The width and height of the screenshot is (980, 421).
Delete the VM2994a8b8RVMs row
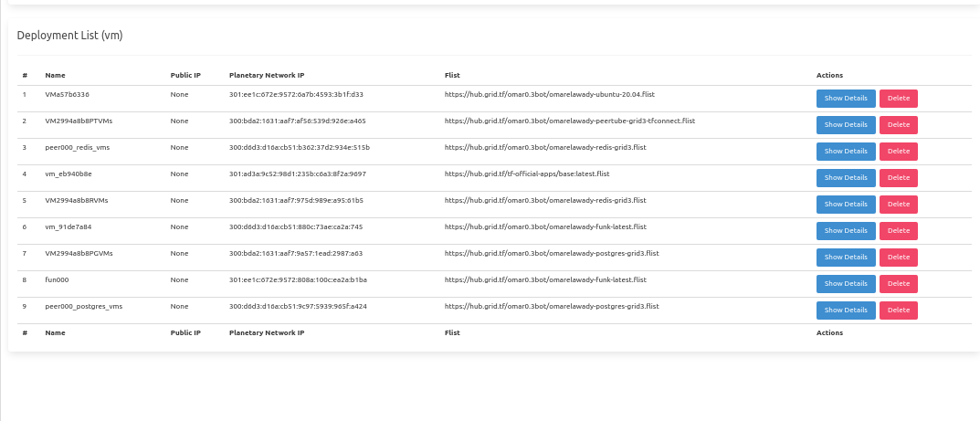[898, 205]
